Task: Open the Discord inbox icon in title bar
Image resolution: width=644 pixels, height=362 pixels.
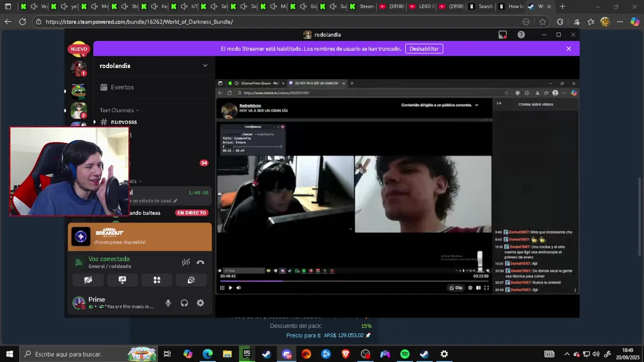Action: click(x=503, y=35)
